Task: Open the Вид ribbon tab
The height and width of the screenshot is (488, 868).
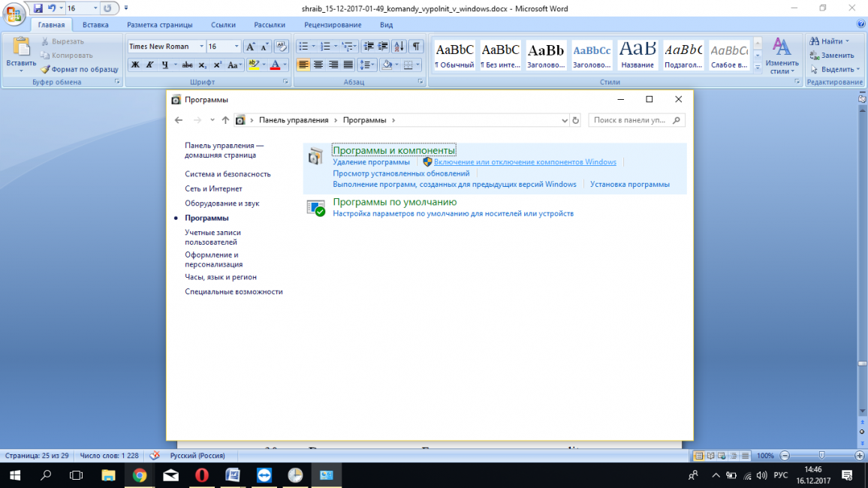Action: pyautogui.click(x=387, y=25)
